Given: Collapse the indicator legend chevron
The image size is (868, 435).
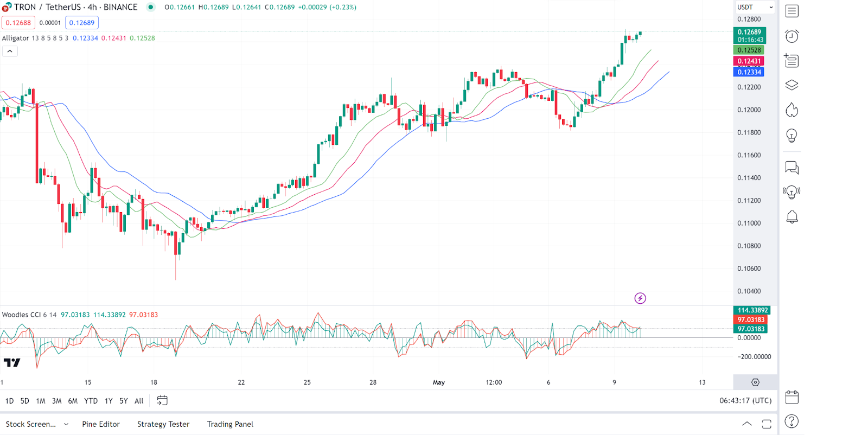Looking at the screenshot, I should (x=10, y=51).
